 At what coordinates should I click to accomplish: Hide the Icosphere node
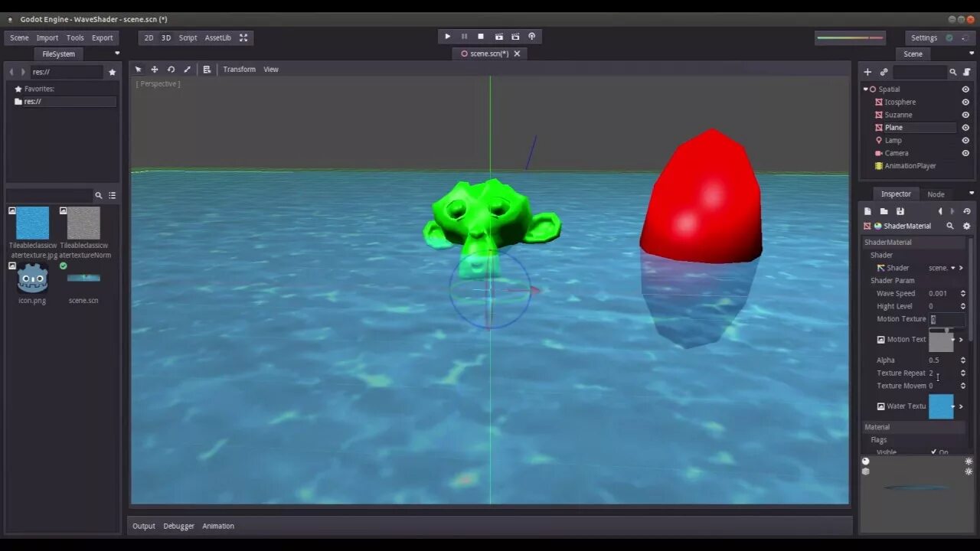(x=965, y=102)
